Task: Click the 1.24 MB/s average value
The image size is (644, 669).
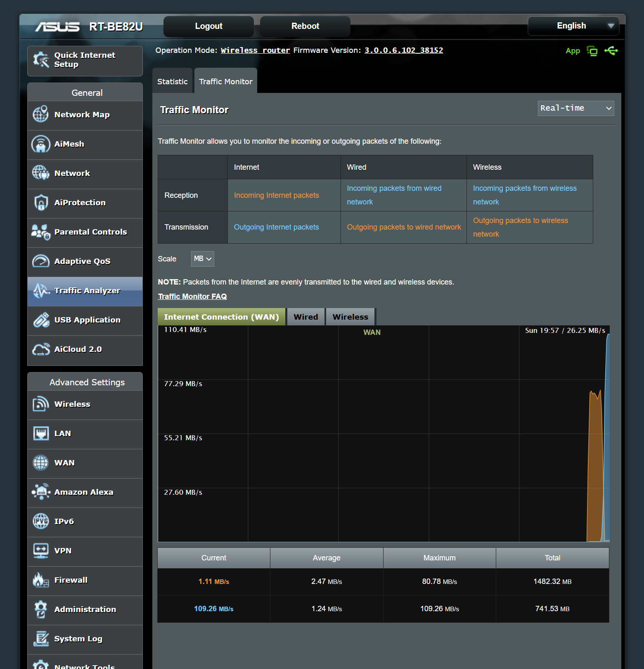Action: tap(327, 609)
